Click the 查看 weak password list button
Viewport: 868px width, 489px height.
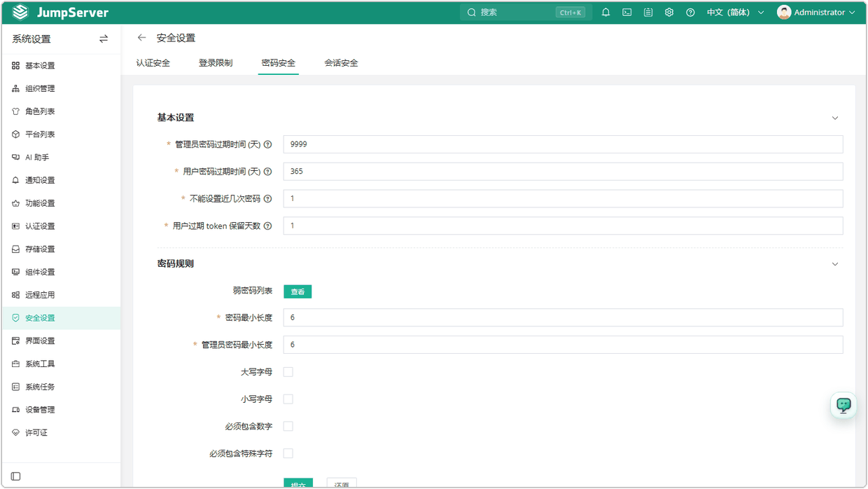click(297, 291)
